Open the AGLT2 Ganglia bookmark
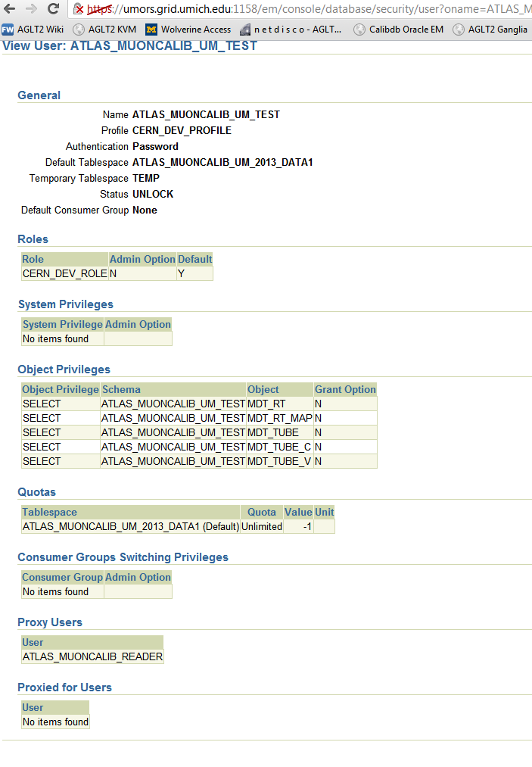This screenshot has height=767, width=532. tap(490, 30)
